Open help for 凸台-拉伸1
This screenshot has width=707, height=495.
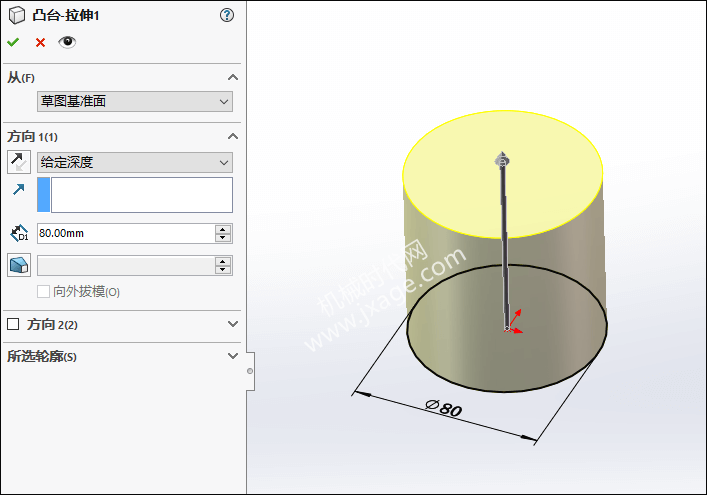click(x=227, y=15)
